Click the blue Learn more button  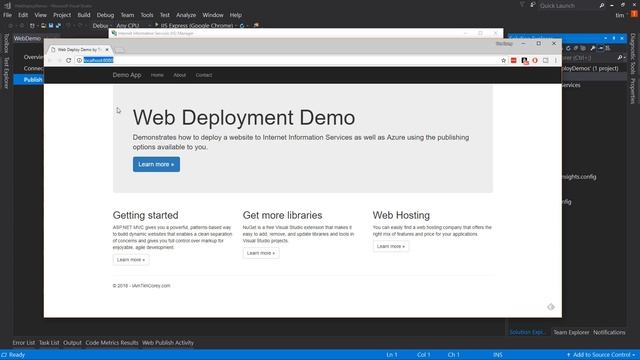156,164
